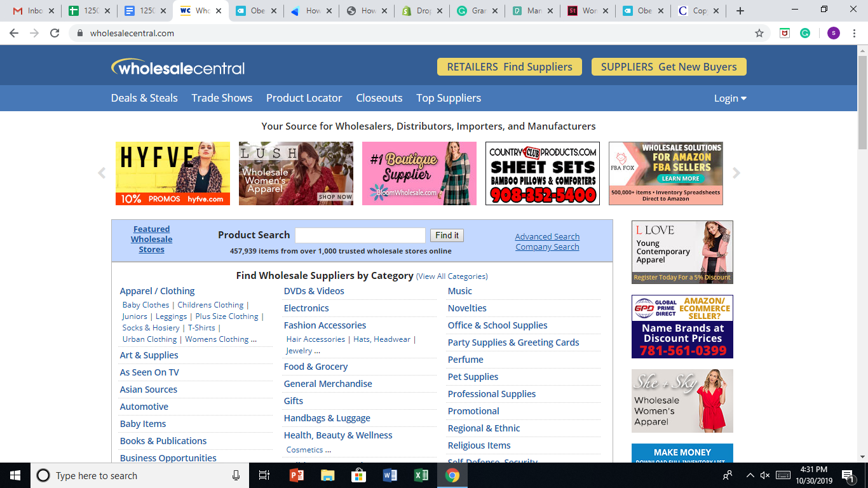Viewport: 868px width, 488px height.
Task: Go back to the previous page
Action: click(14, 33)
